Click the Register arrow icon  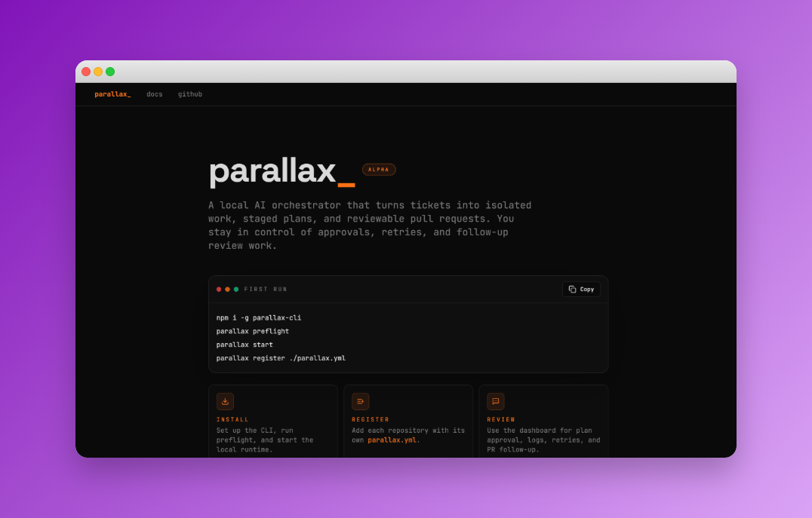359,401
